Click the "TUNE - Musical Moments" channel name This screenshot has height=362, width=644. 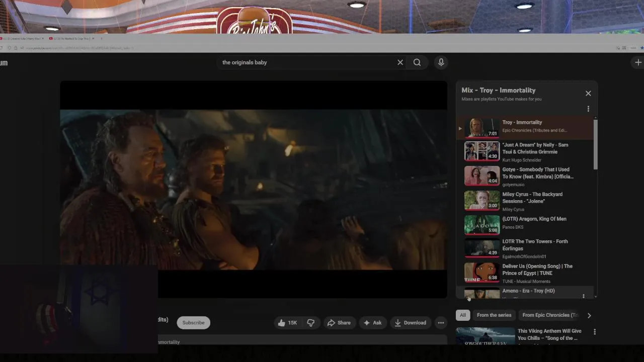[x=526, y=281]
